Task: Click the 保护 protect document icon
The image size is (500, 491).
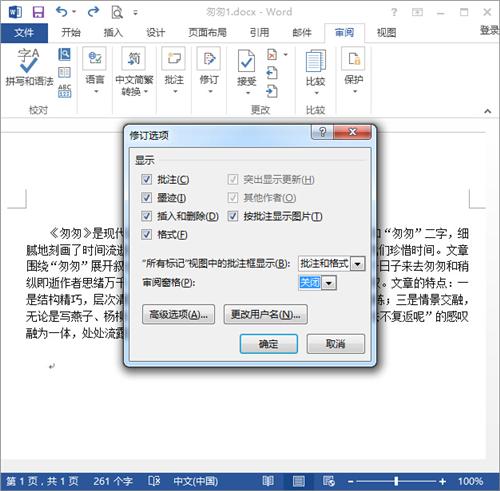Action: [x=353, y=59]
